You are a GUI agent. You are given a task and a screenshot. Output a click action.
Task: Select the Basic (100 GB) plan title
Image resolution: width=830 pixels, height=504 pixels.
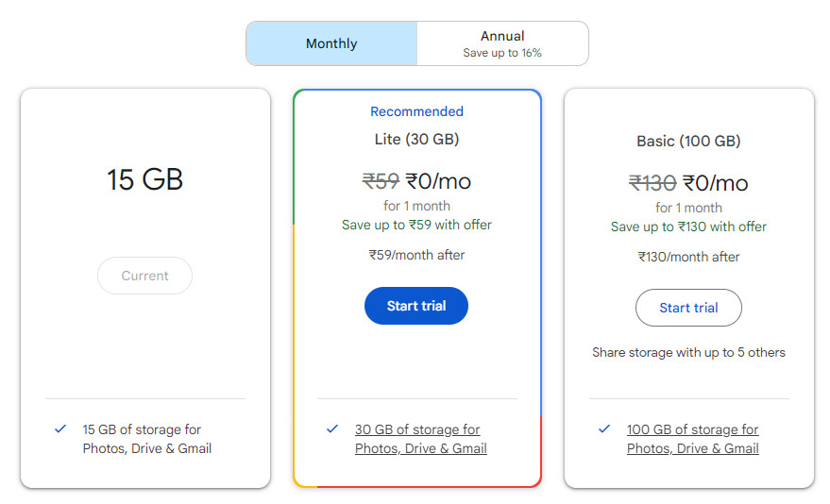(688, 142)
